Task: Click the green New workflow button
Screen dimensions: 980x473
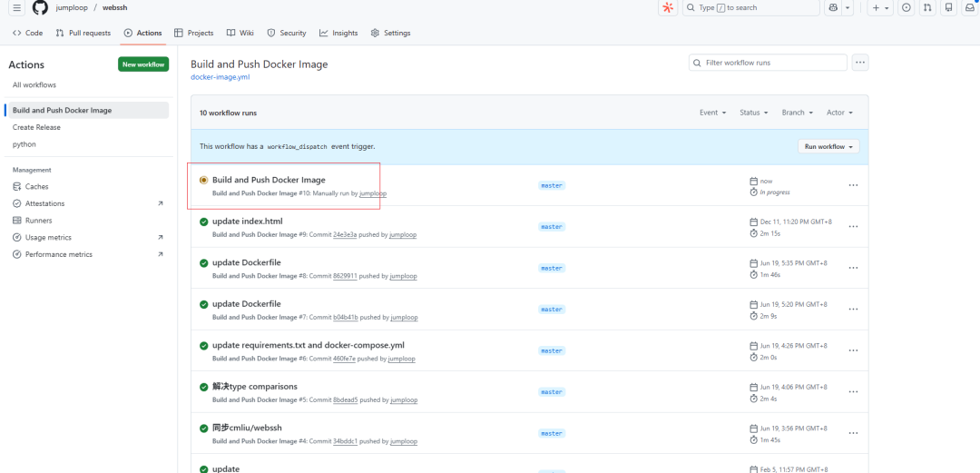Action: (x=143, y=64)
